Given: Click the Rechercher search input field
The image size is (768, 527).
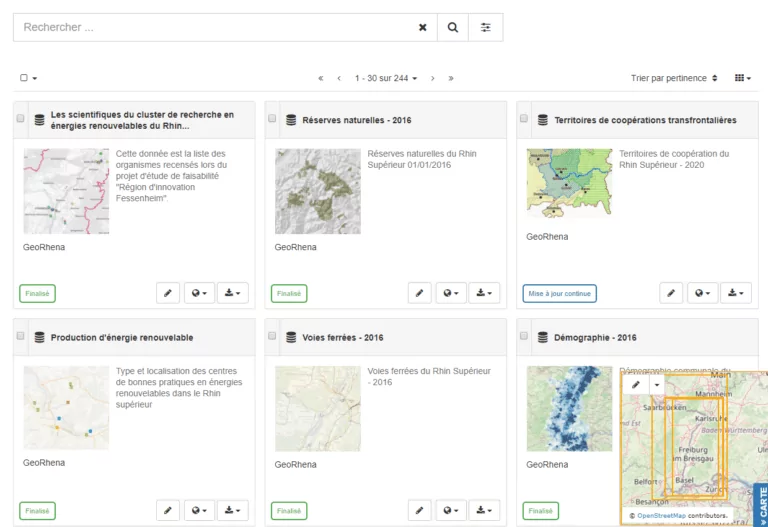Looking at the screenshot, I should pyautogui.click(x=210, y=28).
